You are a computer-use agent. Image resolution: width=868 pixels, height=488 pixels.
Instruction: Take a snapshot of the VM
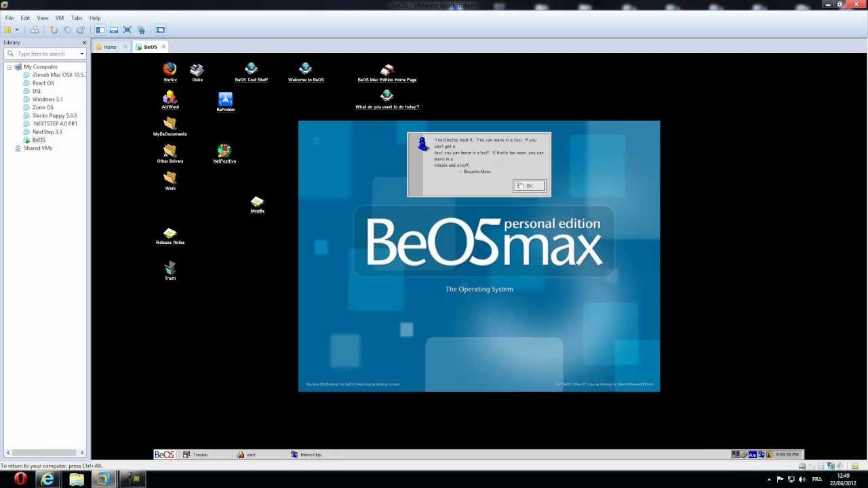tap(54, 30)
